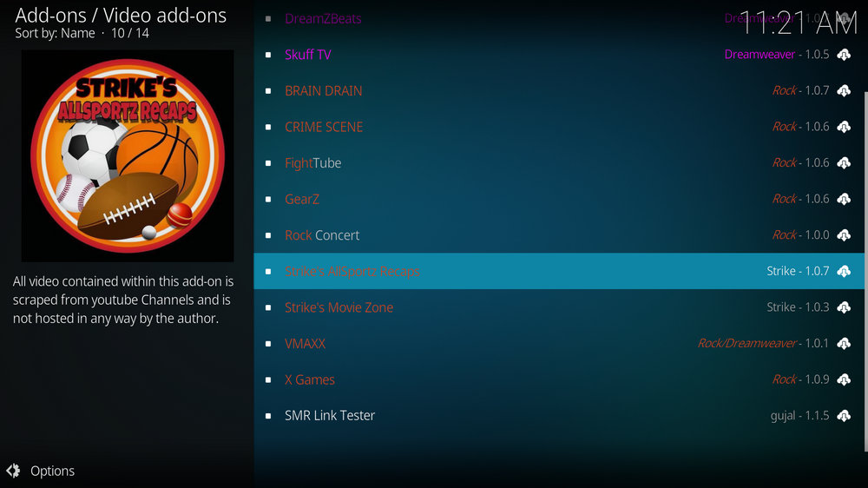Viewport: 868px width, 488px height.
Task: Click the Strike's AllSportz Recaps thumbnail image
Action: coord(128,155)
